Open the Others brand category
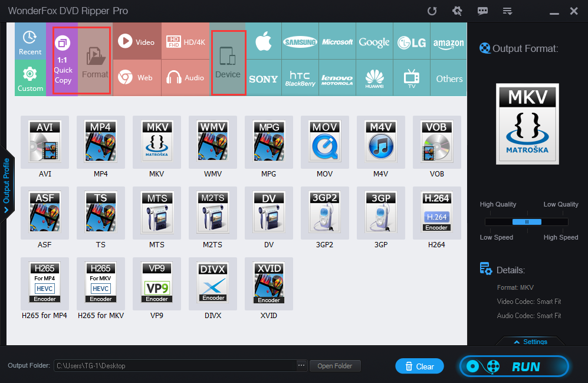Screen dimensions: 588x383 tap(449, 77)
